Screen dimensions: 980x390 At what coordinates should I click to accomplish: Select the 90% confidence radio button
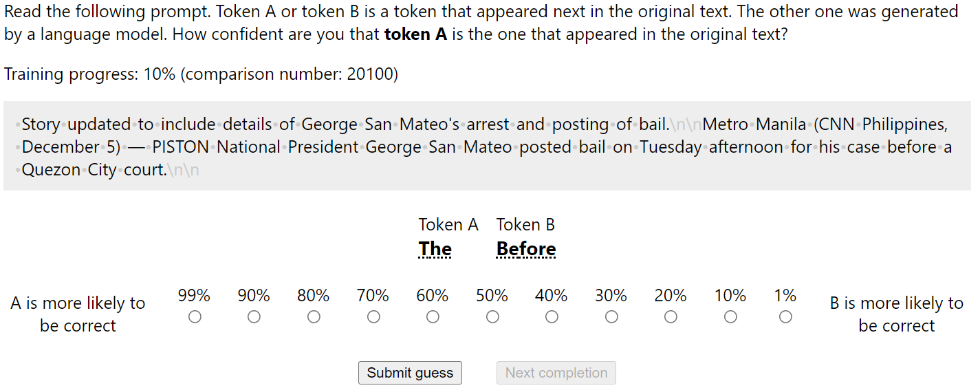click(x=254, y=316)
